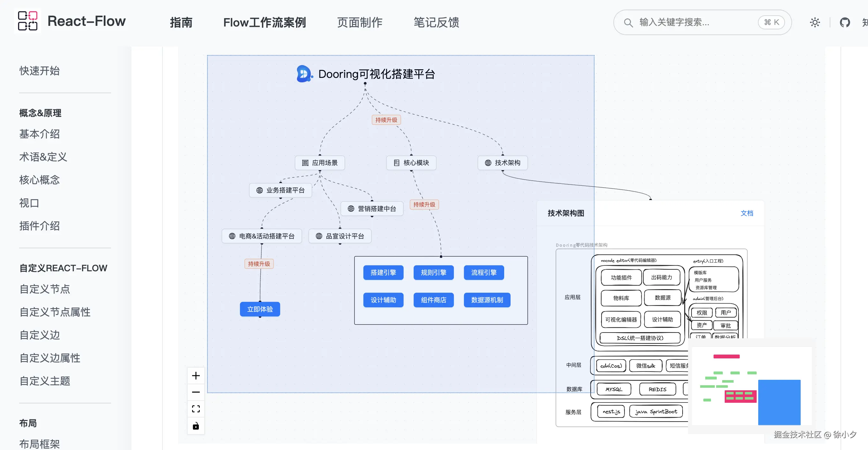Viewport: 868px width, 450px height.
Task: Click the zoom out minus control
Action: [x=196, y=392]
